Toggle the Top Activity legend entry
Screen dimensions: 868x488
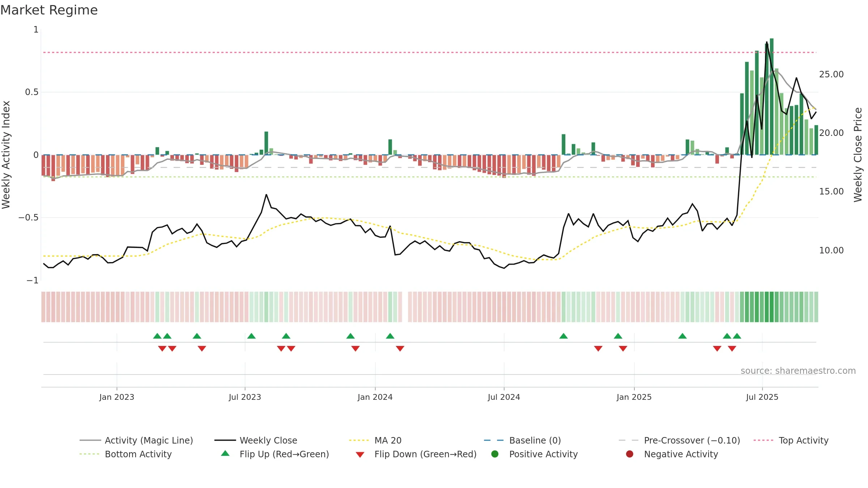coord(791,440)
